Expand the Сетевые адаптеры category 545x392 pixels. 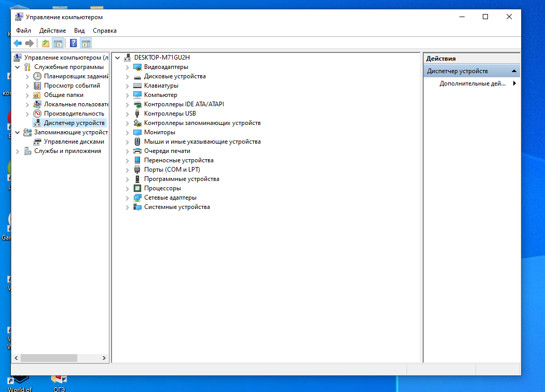(x=128, y=198)
